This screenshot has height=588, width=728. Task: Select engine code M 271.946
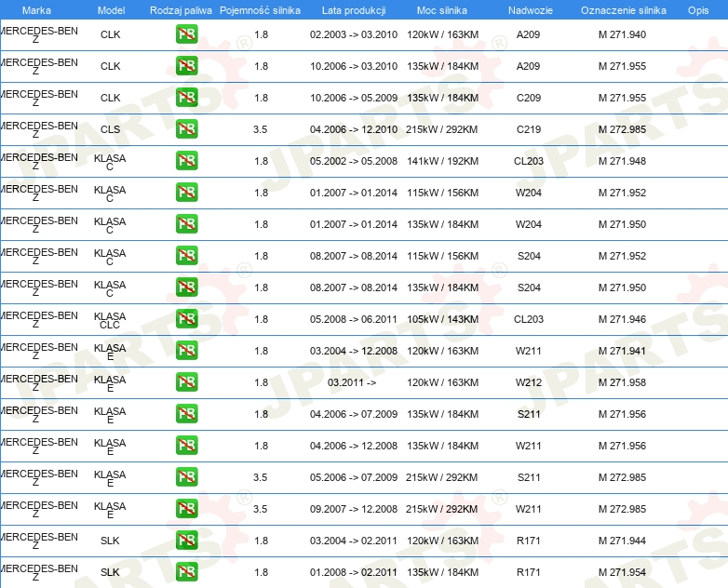[622, 319]
